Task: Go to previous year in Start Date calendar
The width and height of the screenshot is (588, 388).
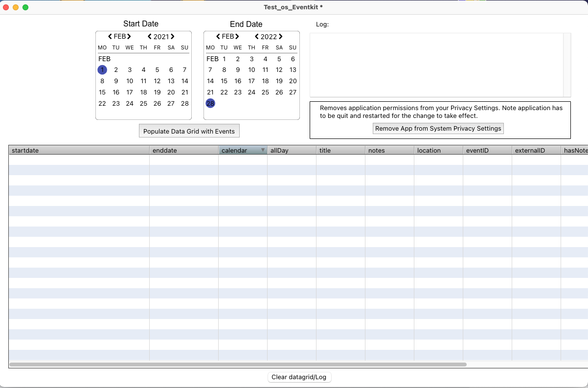Action: tap(150, 37)
